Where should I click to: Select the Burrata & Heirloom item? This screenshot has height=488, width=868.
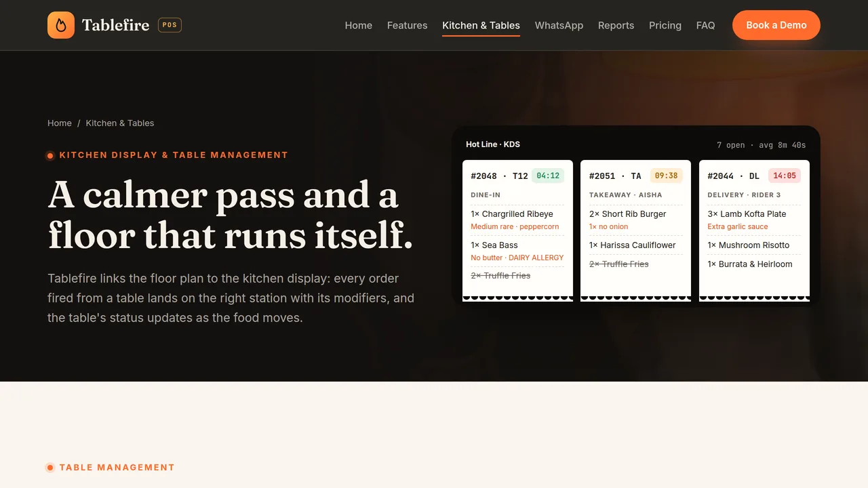pos(750,264)
